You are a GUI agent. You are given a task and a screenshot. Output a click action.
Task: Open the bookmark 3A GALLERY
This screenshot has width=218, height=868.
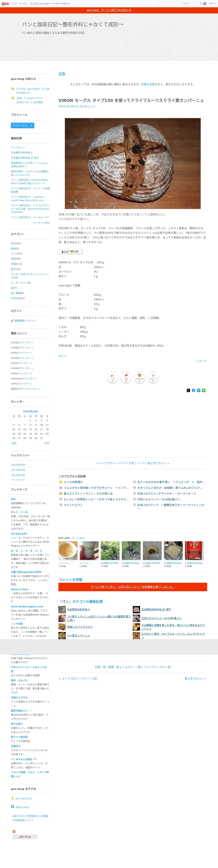click(x=19, y=534)
